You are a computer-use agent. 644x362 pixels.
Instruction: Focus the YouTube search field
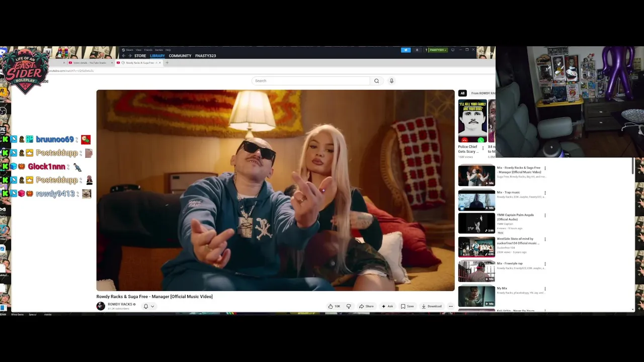click(x=311, y=81)
